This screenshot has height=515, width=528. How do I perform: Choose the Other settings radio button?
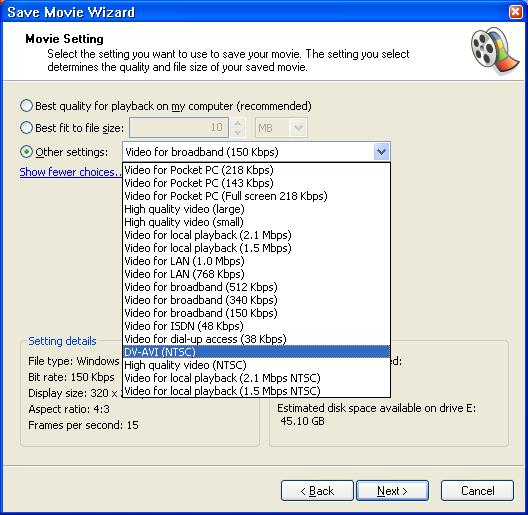[26, 152]
